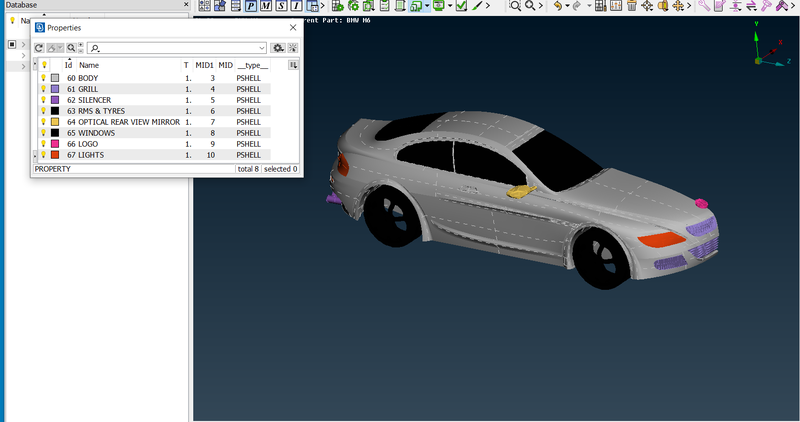Open the Undo history dropdown arrow
Screen dimensions: 800x422
(x=567, y=6)
